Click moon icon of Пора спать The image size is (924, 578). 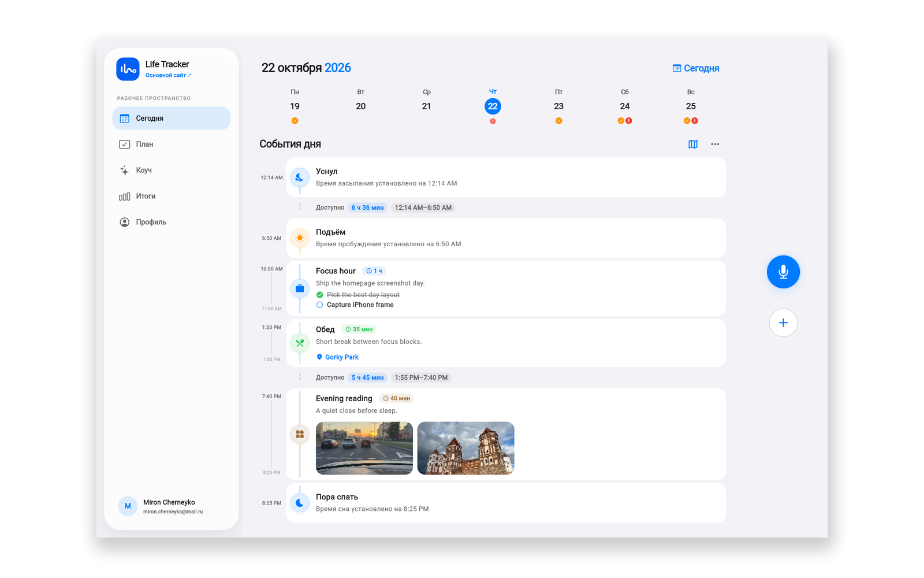pyautogui.click(x=299, y=503)
